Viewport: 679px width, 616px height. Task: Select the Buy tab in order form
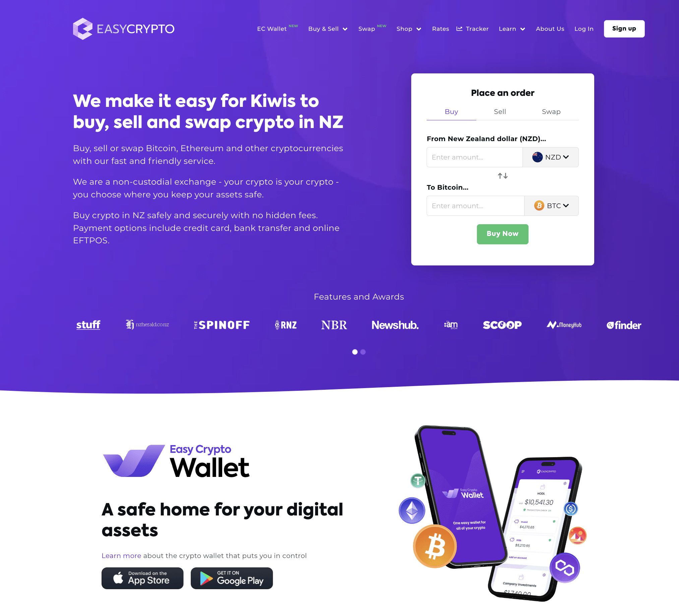(451, 112)
